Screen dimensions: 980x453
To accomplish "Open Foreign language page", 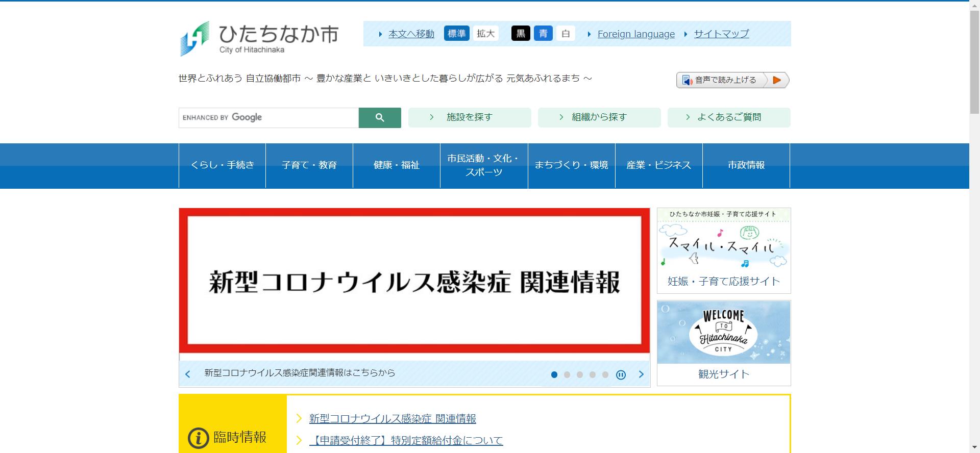I will [636, 34].
